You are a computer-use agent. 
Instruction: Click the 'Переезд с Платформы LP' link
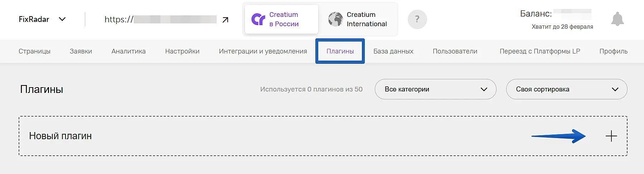click(539, 51)
